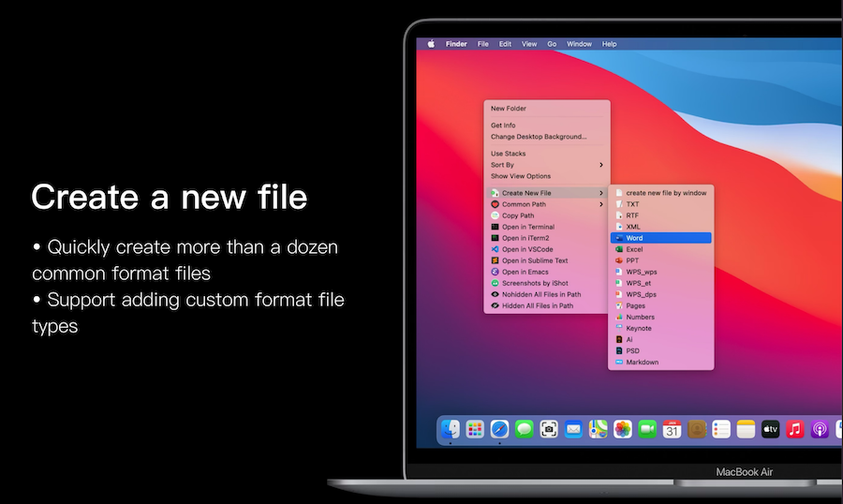This screenshot has width=843, height=504.
Task: Expand the Sort By submenu arrow
Action: click(601, 165)
